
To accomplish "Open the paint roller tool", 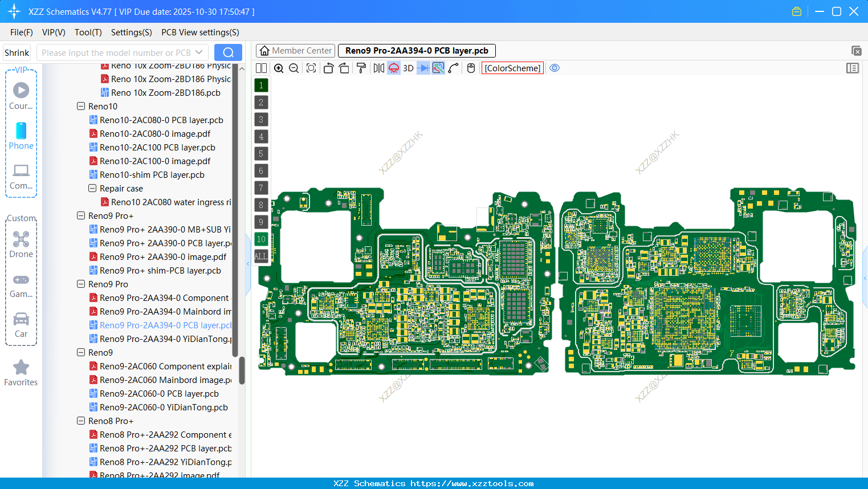I will tap(361, 68).
